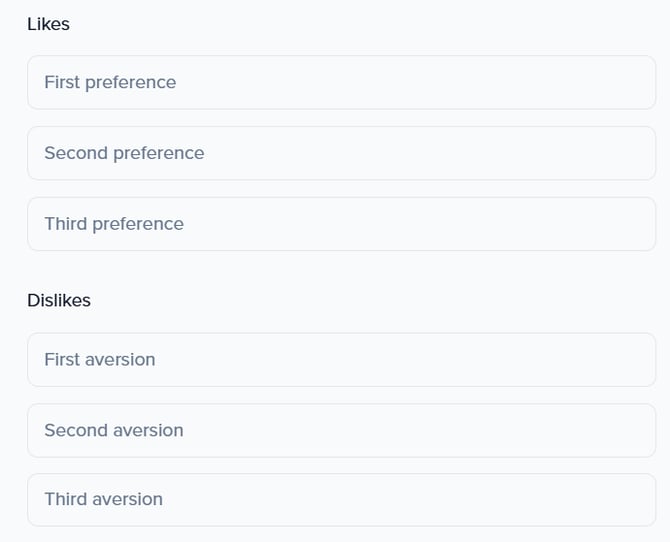
Task: Place cursor in the last Likes field
Action: click(x=341, y=224)
